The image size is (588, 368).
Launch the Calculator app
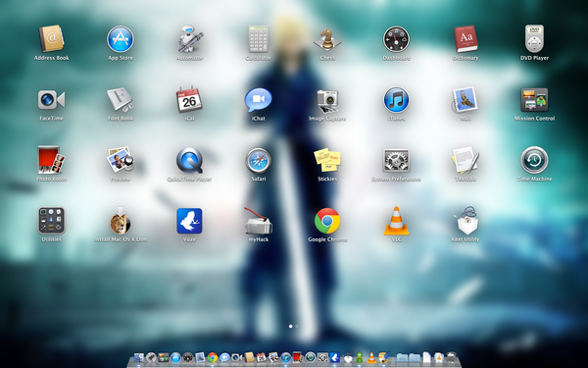tap(259, 38)
